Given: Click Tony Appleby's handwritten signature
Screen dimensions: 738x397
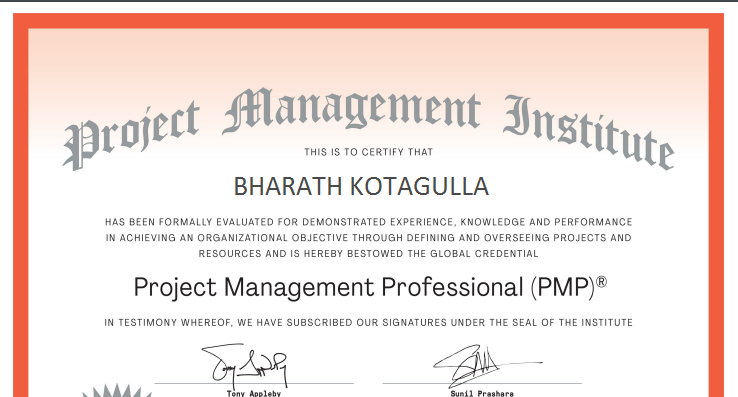Looking at the screenshot, I should [244, 365].
